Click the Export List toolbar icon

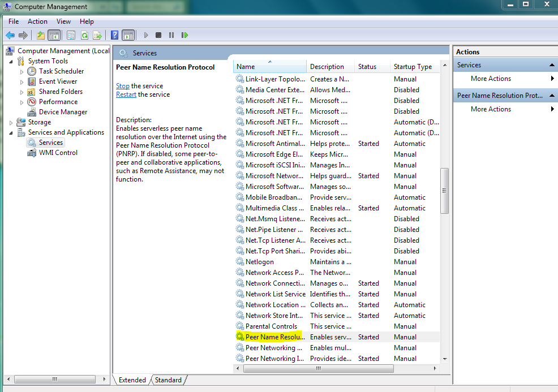click(x=97, y=35)
